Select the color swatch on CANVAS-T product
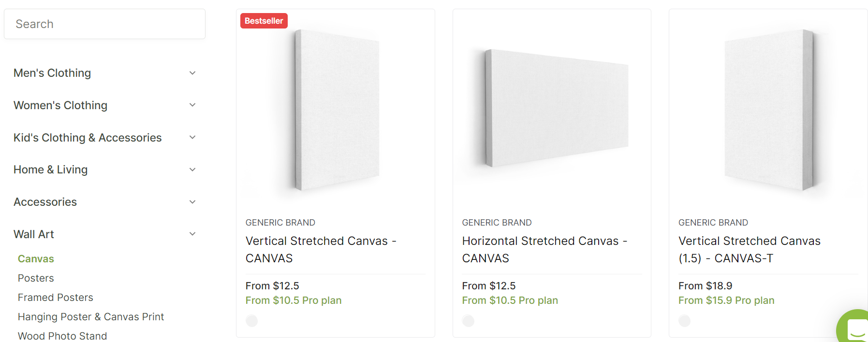Image resolution: width=868 pixels, height=342 pixels. 684,320
